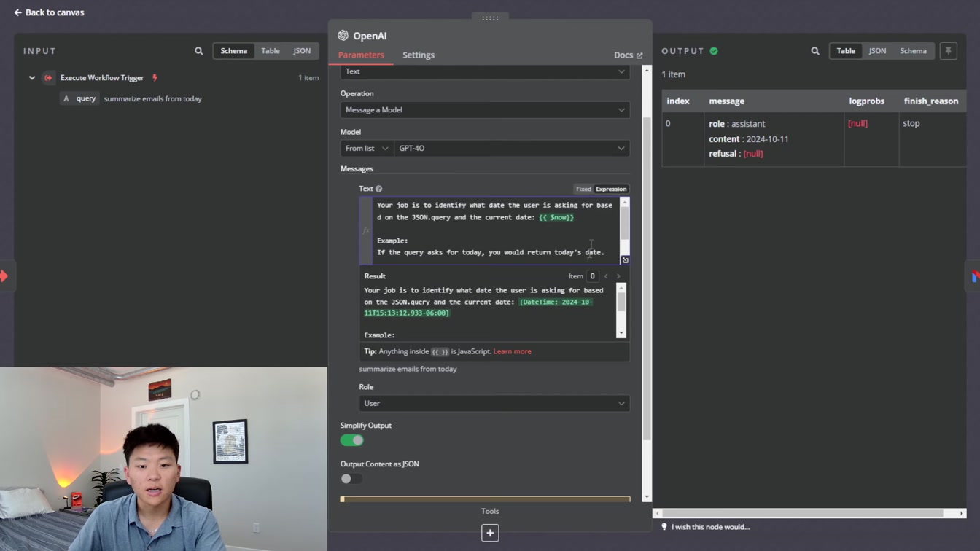The image size is (980, 551).
Task: Click previous node arrow on left edge
Action: point(4,276)
